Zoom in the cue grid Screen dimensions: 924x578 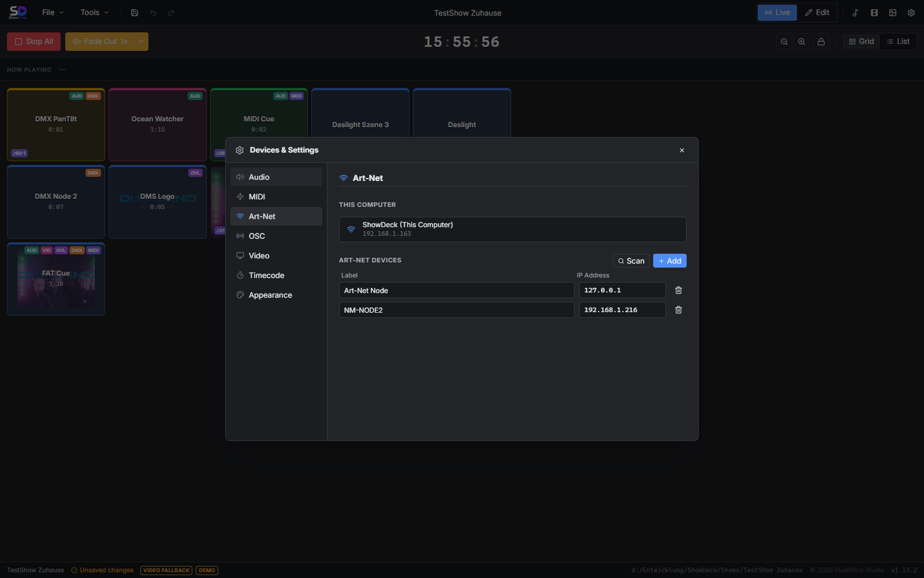tap(802, 42)
